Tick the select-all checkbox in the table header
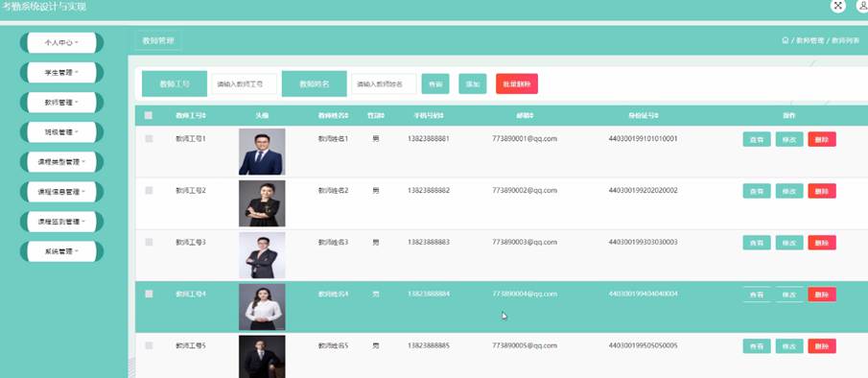This screenshot has width=868, height=378. pyautogui.click(x=149, y=116)
